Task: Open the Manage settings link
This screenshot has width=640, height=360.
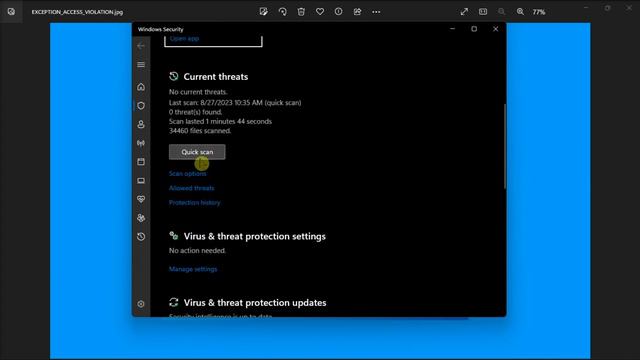Action: [x=193, y=269]
